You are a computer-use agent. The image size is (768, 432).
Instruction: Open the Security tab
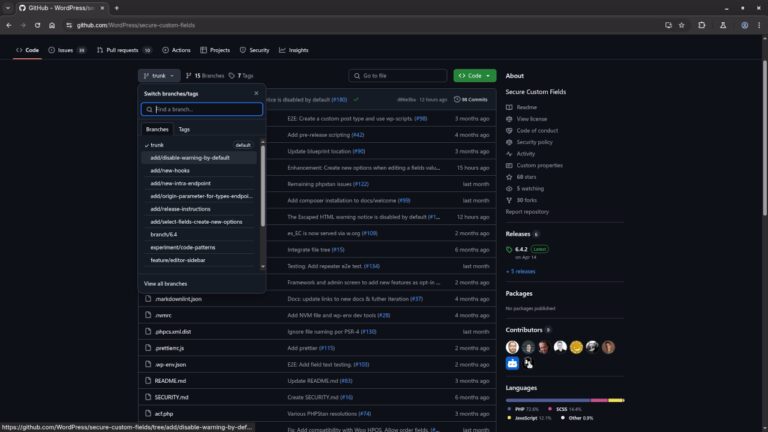click(x=255, y=50)
